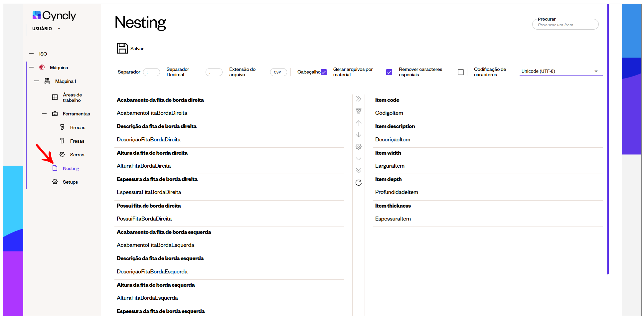
Task: Select Item depth in right list
Action: [388, 179]
